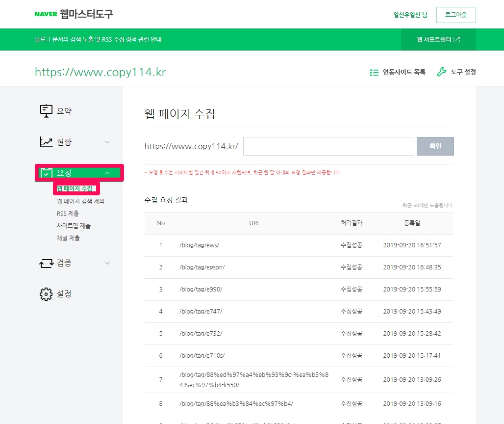
Task: Open 설정 via the gear icon
Action: pos(46,294)
